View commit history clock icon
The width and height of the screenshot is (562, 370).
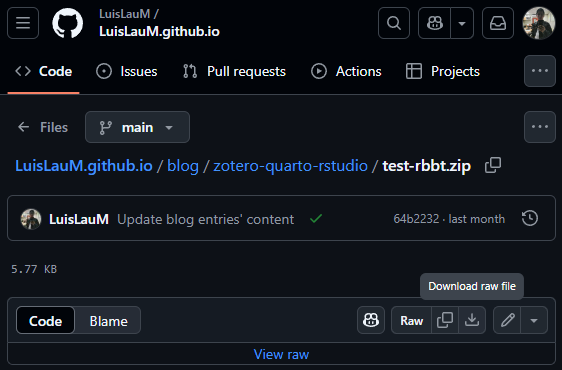pos(530,218)
